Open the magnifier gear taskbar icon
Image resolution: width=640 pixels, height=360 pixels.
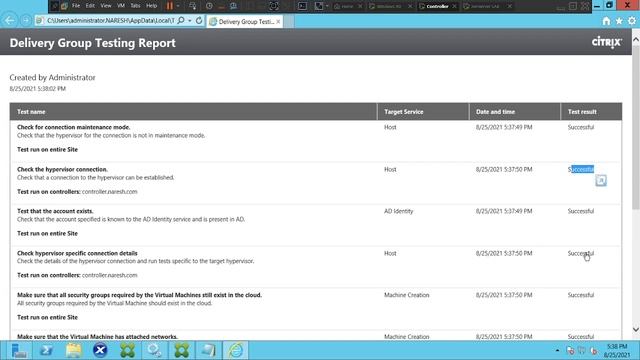pos(154,350)
